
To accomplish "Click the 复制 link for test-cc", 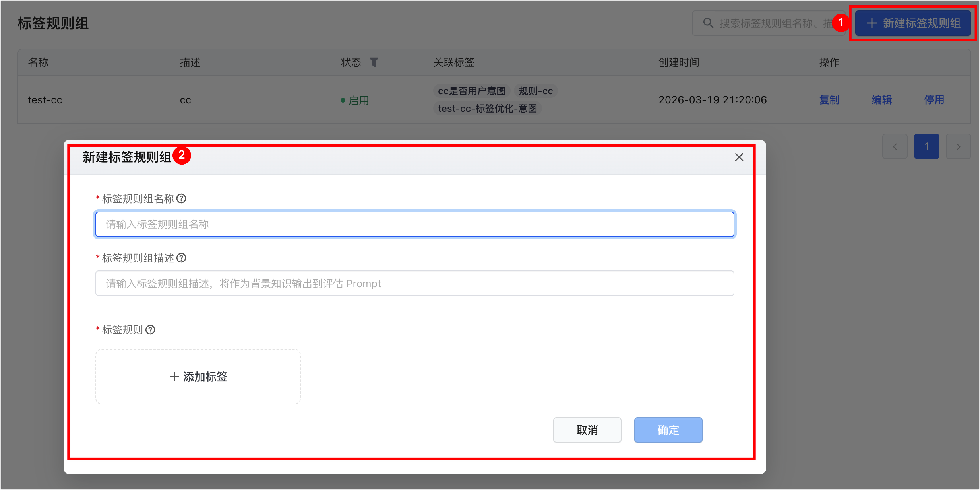I will 829,100.
